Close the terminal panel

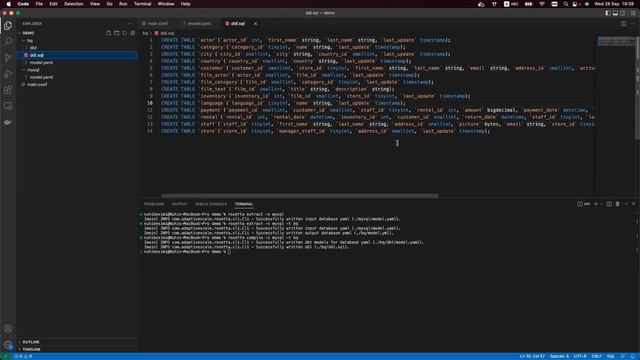click(x=634, y=204)
